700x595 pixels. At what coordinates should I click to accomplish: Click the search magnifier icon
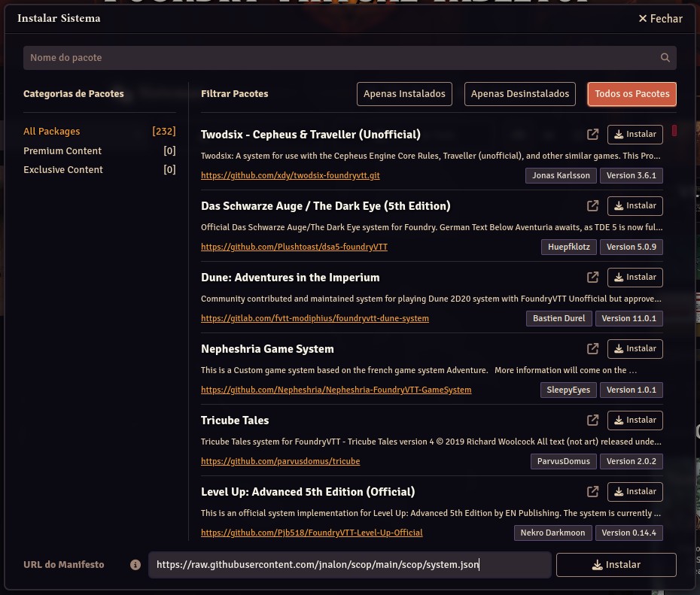click(665, 58)
